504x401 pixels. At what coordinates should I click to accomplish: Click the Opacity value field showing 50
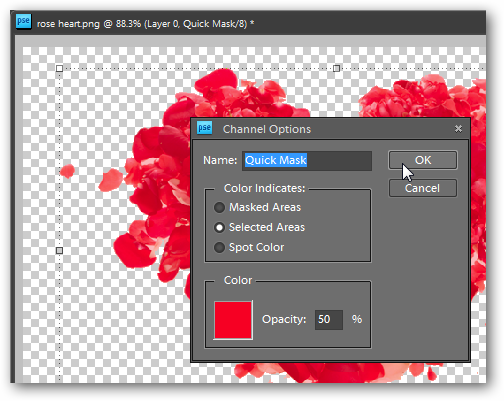[x=329, y=320]
